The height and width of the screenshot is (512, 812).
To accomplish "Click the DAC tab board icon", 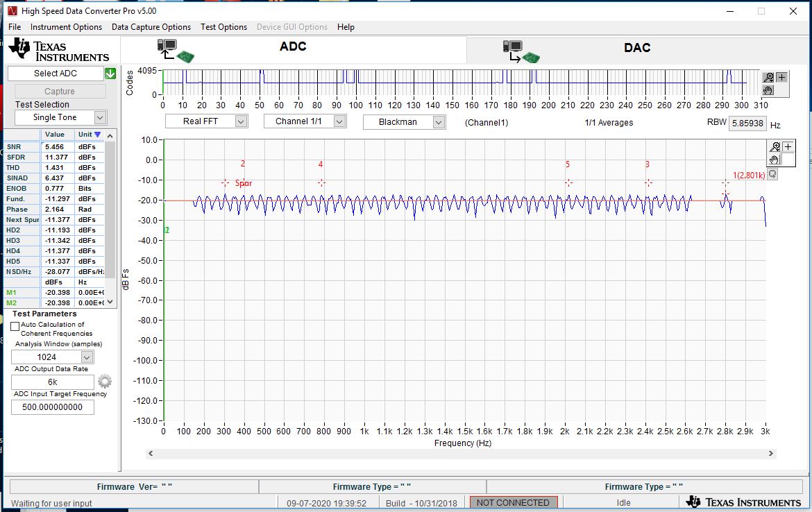I will [521, 52].
